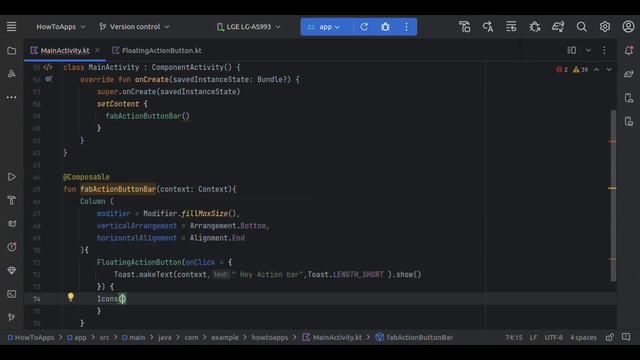
Task: Attach debugger to Android process
Action: 535,27
